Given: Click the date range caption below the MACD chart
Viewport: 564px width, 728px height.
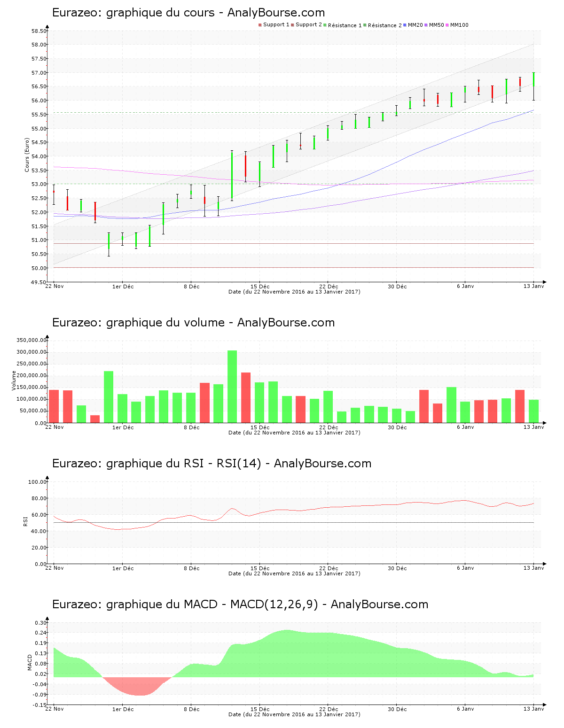Looking at the screenshot, I should coord(294,714).
